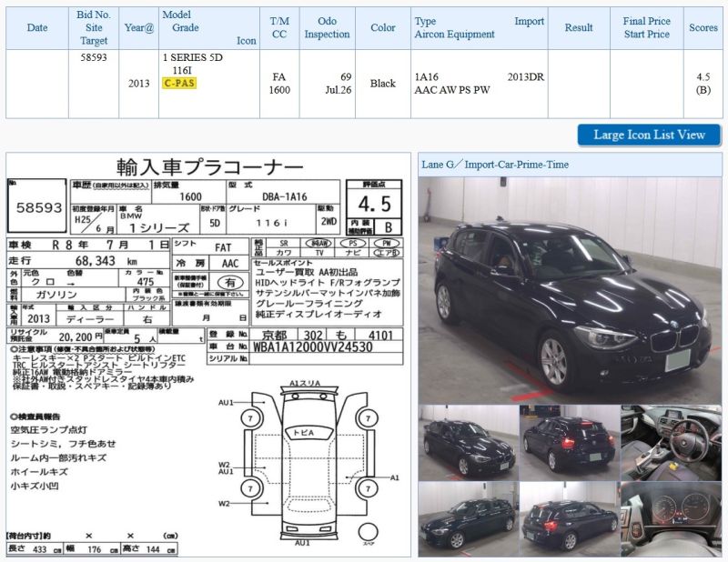Click the Bid No. Site Target header

[94, 27]
